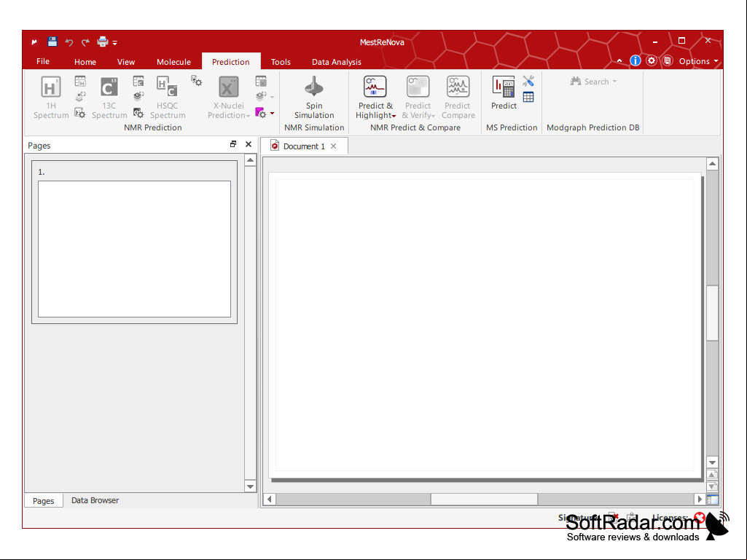Launch Spin Simulation
This screenshot has height=560, width=747.
coord(314,98)
